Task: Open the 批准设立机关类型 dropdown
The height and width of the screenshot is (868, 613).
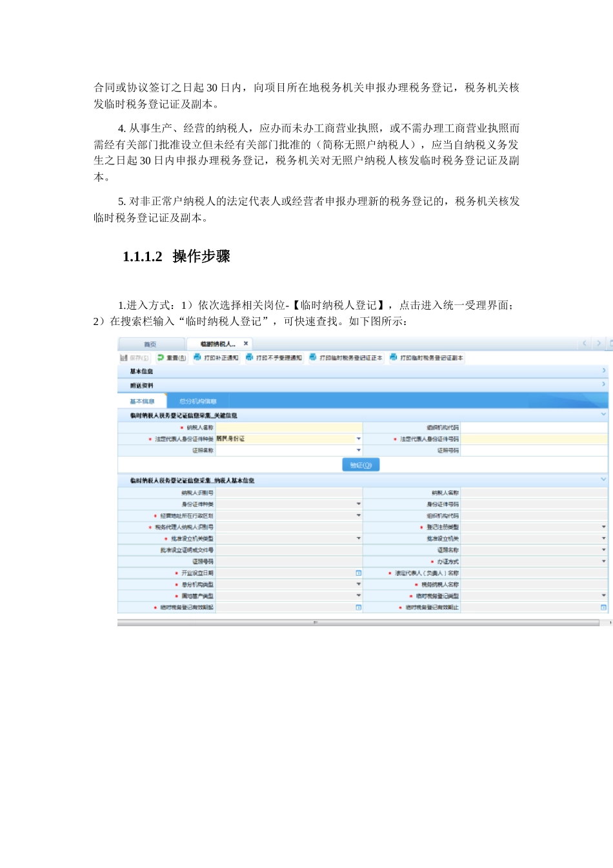Action: click(x=359, y=538)
